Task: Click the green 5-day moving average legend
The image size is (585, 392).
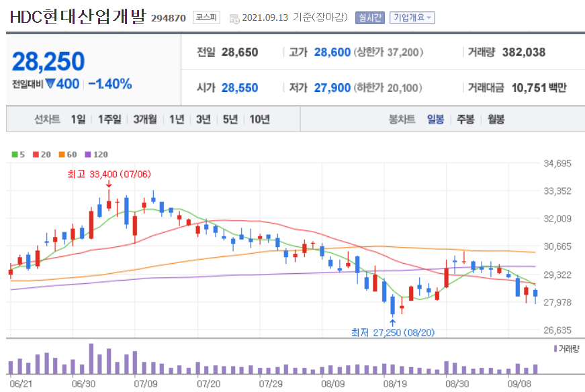Action: coord(18,154)
